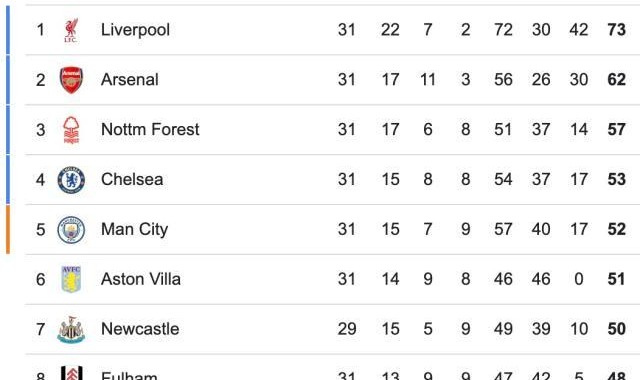Select Liverpool's 73 points value
Viewport: 640px width, 380px height.
pyautogui.click(x=616, y=30)
